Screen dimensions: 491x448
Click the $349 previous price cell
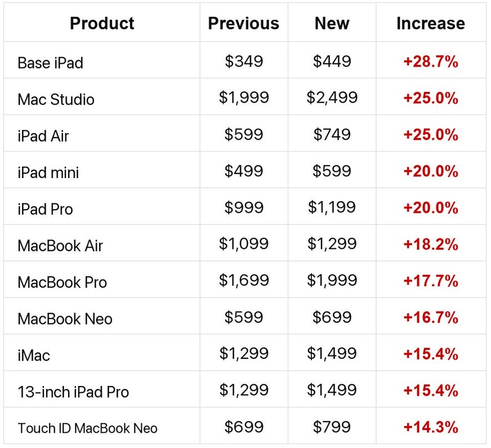(244, 61)
